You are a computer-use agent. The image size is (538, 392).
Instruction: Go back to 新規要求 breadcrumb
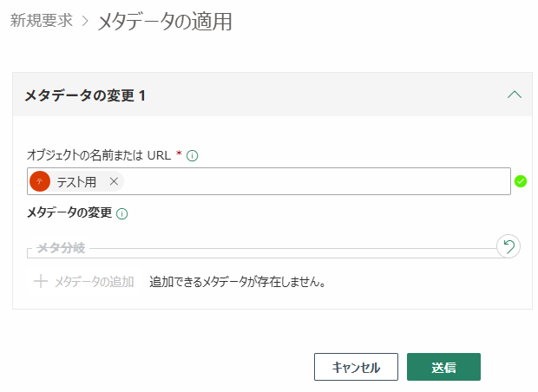pyautogui.click(x=41, y=20)
